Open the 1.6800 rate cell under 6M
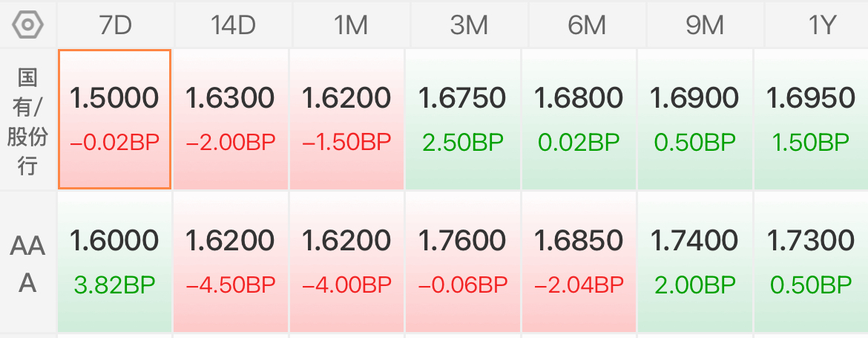 tap(579, 119)
